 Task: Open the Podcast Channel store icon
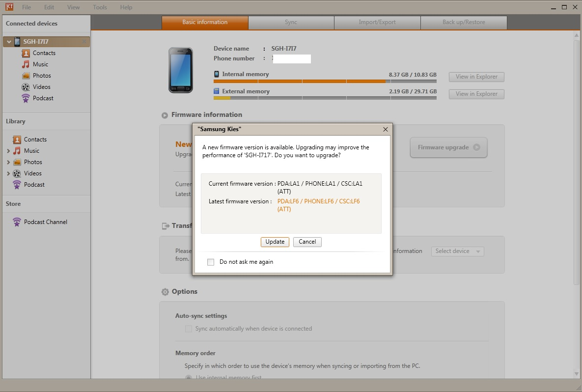[17, 222]
